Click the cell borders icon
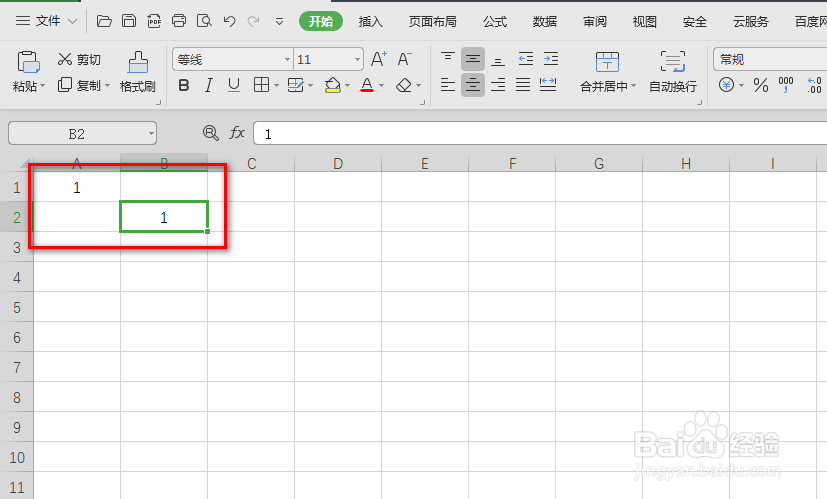The width and height of the screenshot is (827, 499). (261, 85)
